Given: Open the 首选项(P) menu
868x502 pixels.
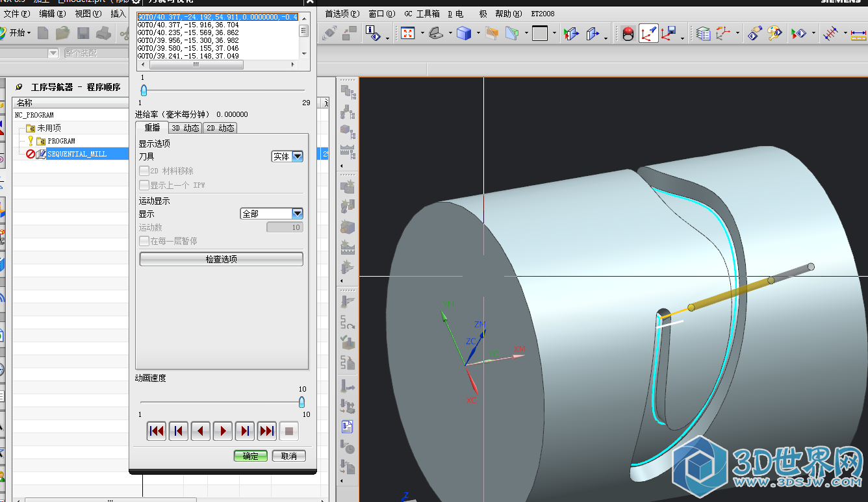Looking at the screenshot, I should point(342,14).
